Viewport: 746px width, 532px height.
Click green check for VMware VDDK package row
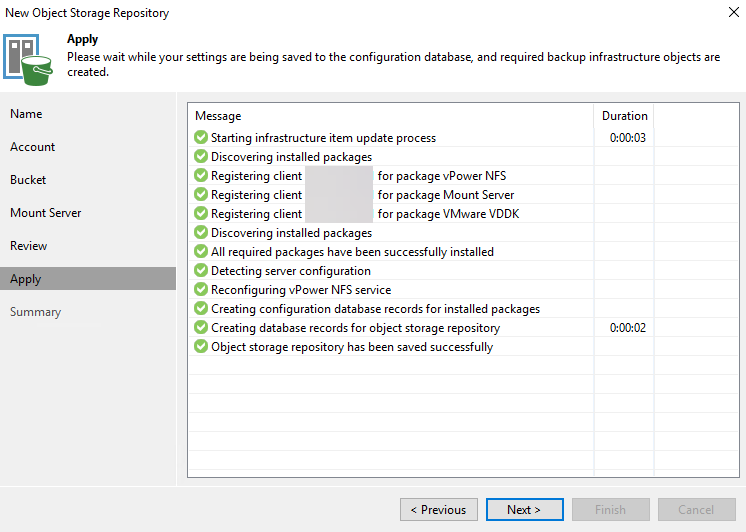click(201, 214)
